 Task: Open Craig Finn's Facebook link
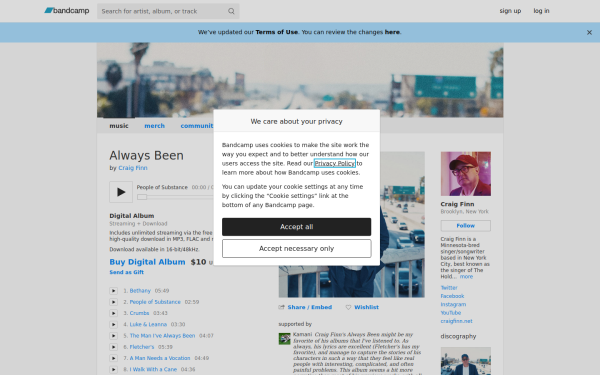[452, 296]
